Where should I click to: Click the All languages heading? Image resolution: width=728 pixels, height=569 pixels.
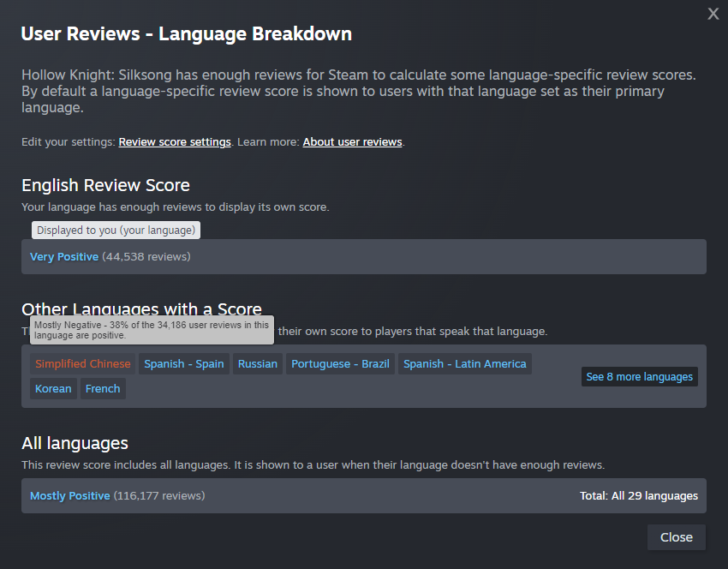coord(75,444)
